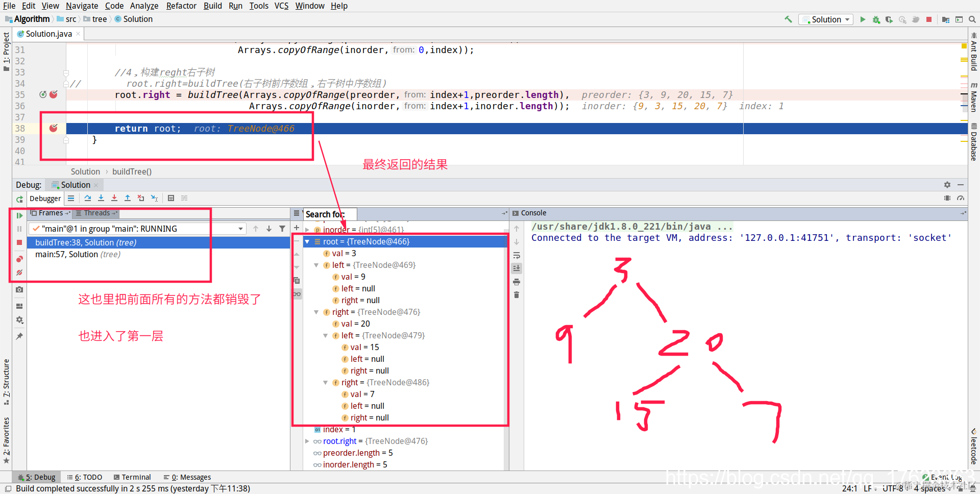
Task: Click the breakpoint on line 38
Action: (x=54, y=128)
